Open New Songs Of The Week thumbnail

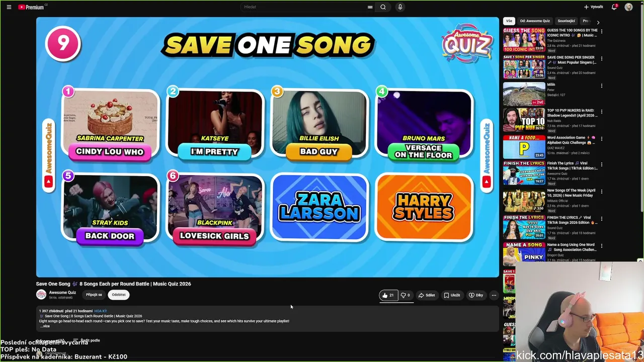(x=524, y=200)
